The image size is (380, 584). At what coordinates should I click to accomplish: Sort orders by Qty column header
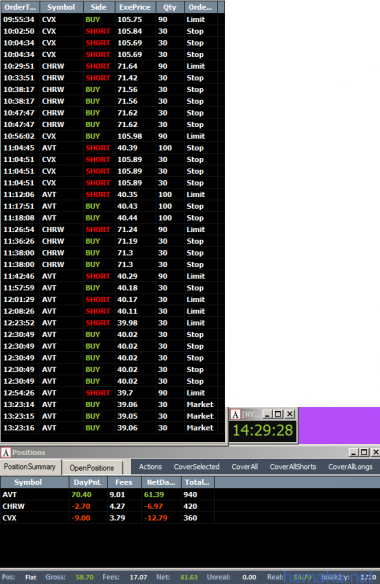coord(170,7)
